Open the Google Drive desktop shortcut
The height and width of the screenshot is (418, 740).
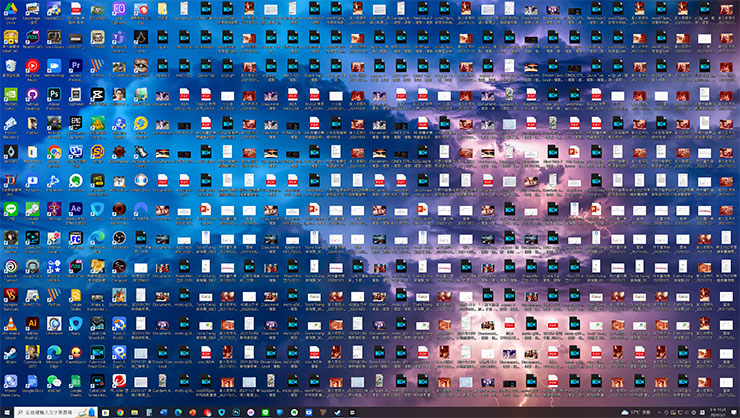(10, 8)
